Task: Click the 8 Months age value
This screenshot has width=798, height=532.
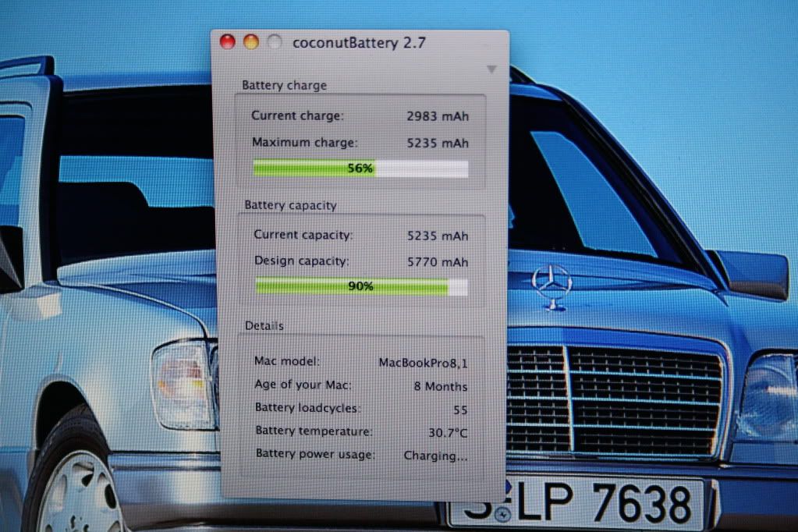Action: tap(441, 386)
